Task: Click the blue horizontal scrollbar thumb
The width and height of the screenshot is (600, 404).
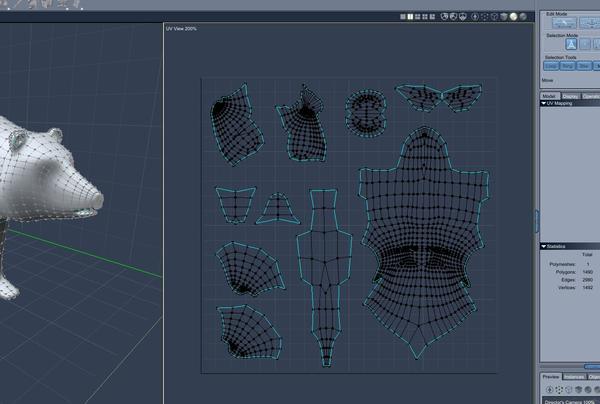Action: (x=592, y=367)
